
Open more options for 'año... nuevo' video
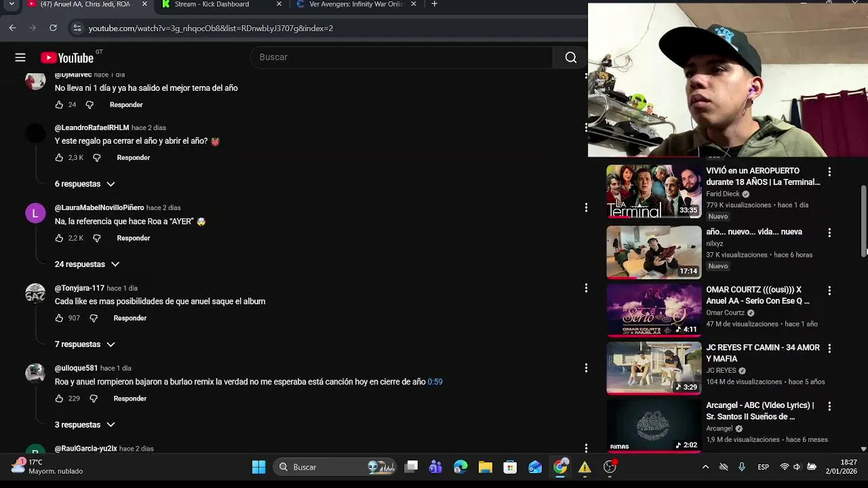[x=829, y=233]
